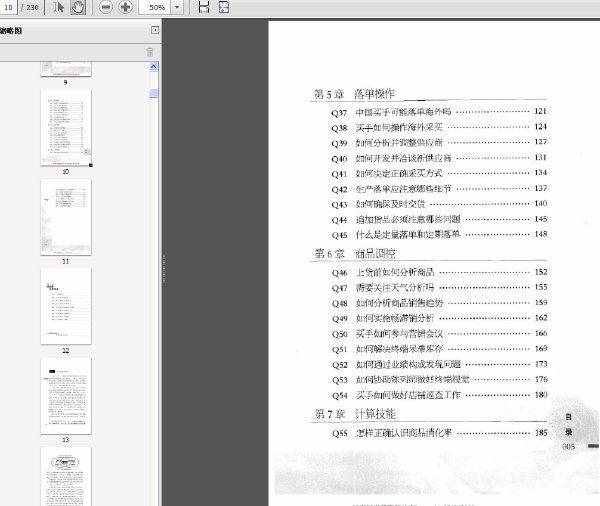The image size is (600, 506).
Task: Click the Q45 entry on page 148
Action: pyautogui.click(x=439, y=234)
